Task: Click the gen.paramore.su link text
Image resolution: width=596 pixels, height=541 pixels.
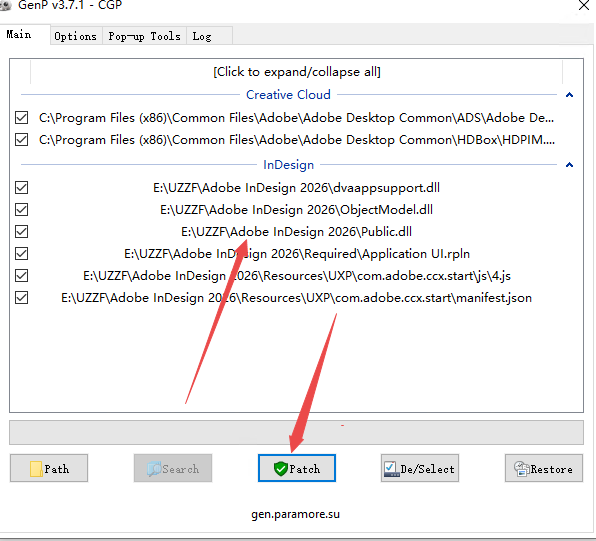Action: [x=295, y=514]
